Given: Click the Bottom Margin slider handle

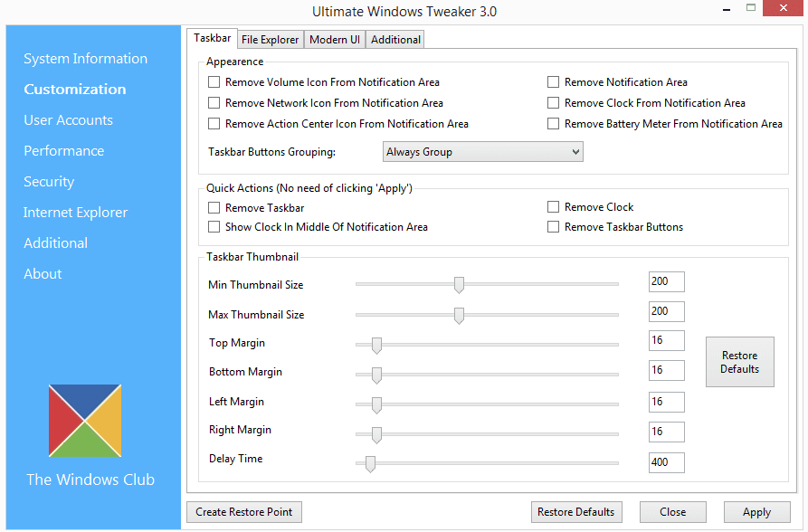Looking at the screenshot, I should click(376, 375).
